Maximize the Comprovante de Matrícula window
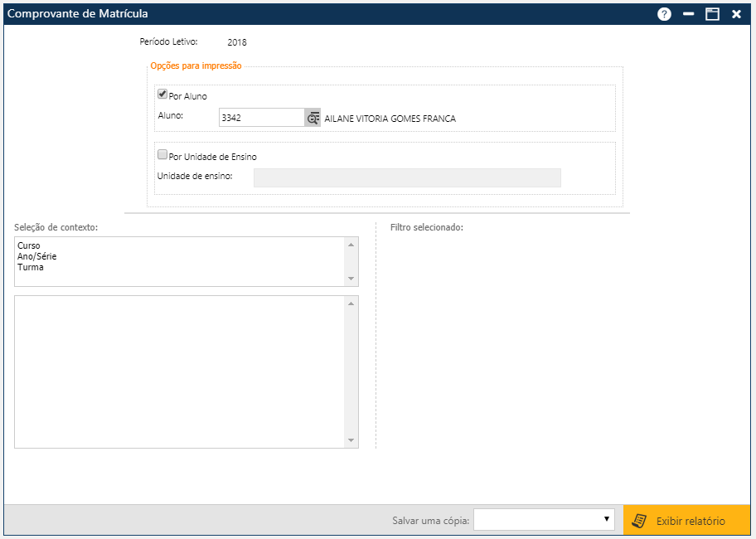 click(x=711, y=14)
